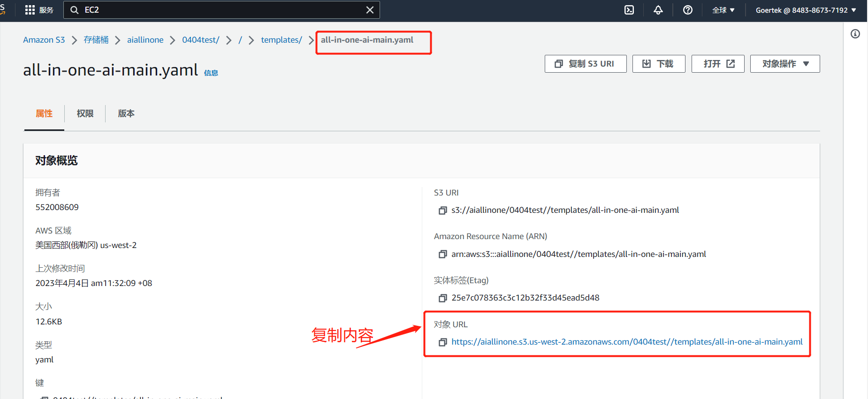The image size is (868, 399).
Task: Open the notifications bell
Action: (x=658, y=10)
